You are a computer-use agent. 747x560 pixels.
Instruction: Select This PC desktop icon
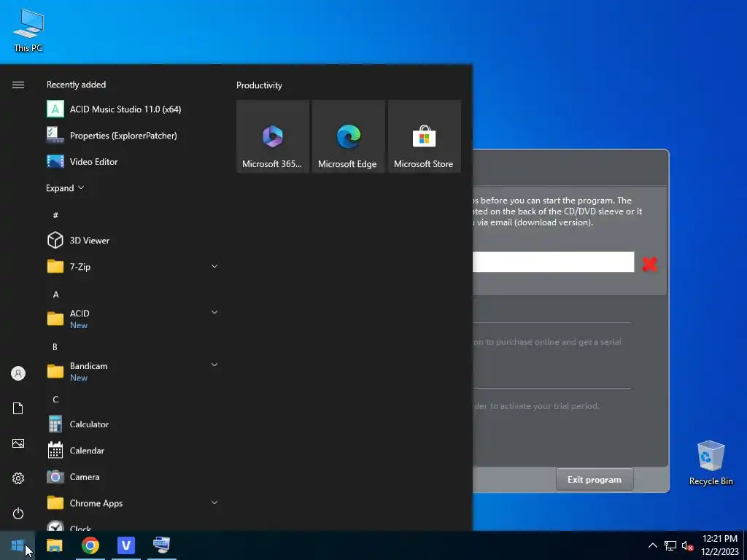(28, 31)
